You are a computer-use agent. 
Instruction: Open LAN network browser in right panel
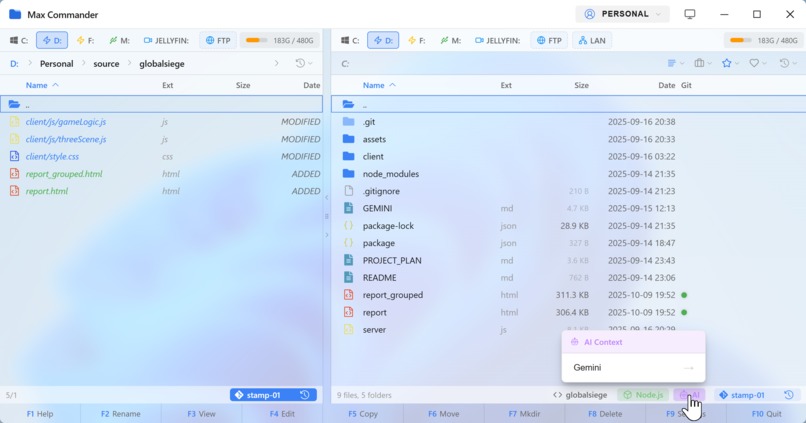point(592,41)
